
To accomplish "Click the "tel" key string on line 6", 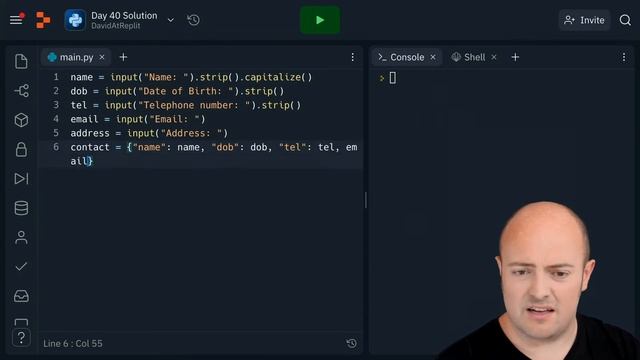I will pyautogui.click(x=293, y=147).
